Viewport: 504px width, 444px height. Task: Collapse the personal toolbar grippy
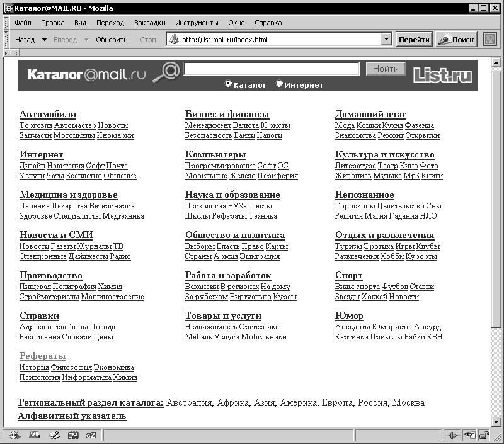pos(11,53)
